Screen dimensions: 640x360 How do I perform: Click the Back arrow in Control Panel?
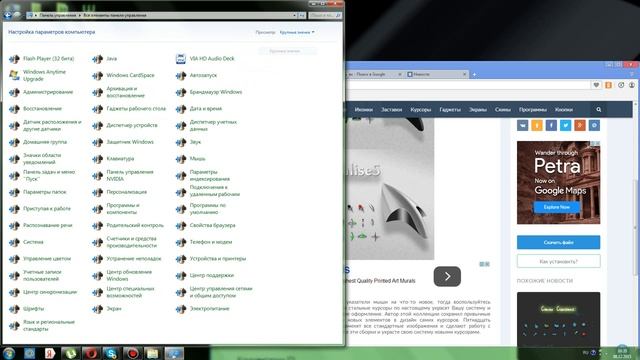coord(7,16)
